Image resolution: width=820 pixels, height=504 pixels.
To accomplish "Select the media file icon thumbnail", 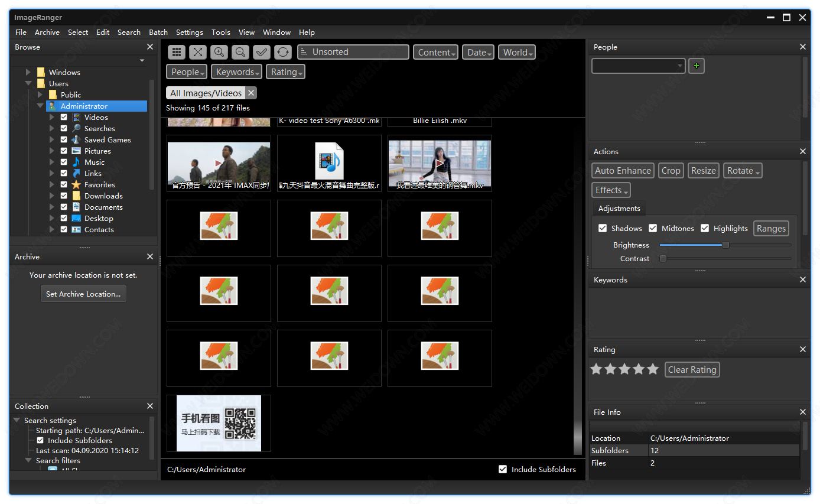I will click(329, 163).
